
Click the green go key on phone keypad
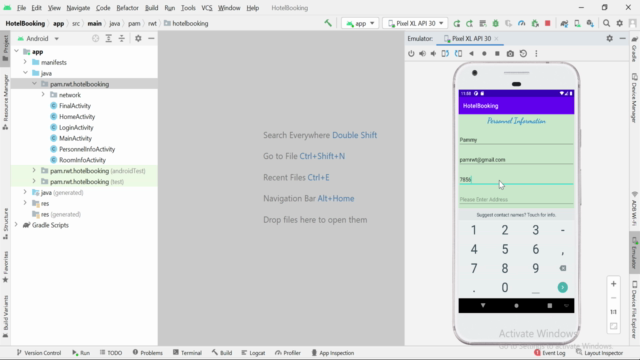tap(562, 287)
